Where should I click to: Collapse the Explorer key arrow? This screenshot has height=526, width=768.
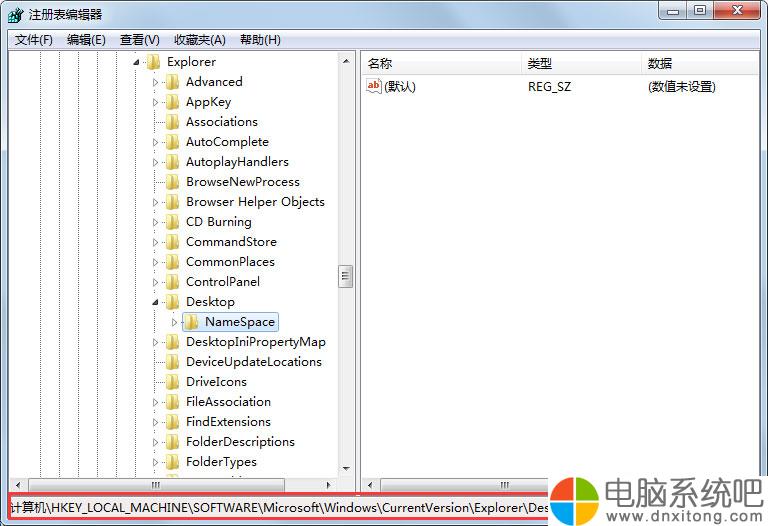coord(137,62)
